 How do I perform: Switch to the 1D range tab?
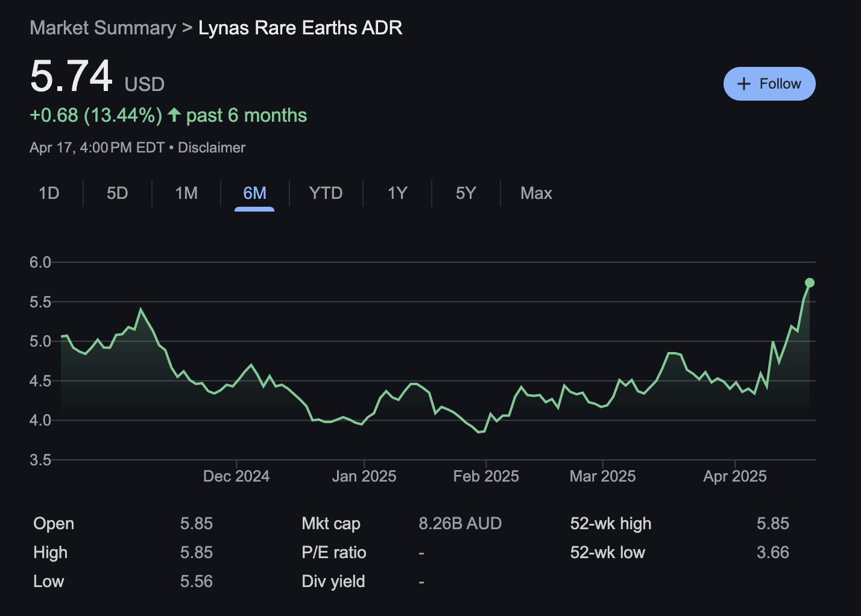49,193
